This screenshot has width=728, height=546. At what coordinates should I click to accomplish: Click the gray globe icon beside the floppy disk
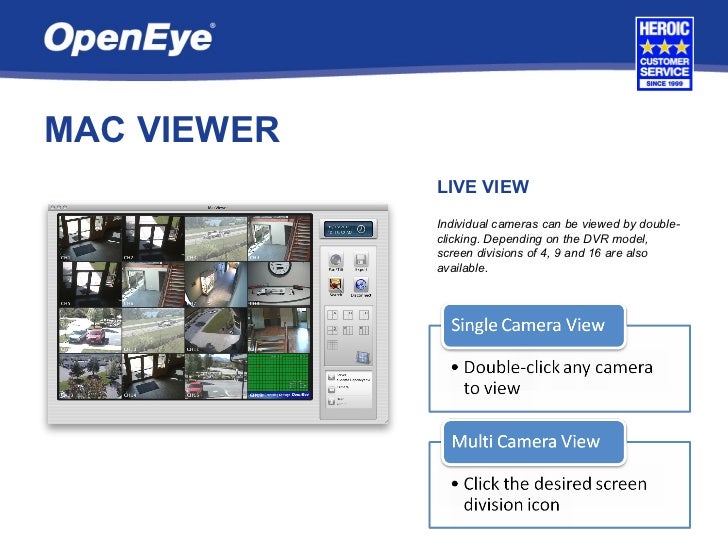(335, 260)
